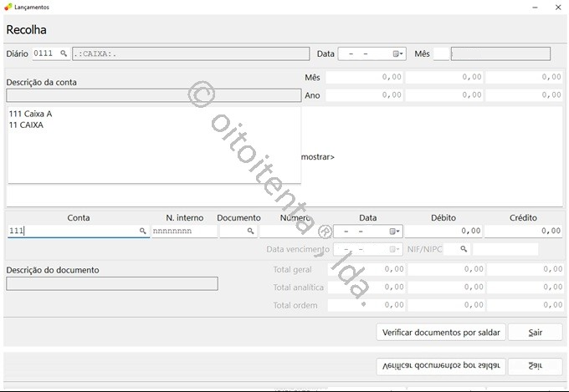Click the Descrição do documento text box
569x392 pixels.
click(x=111, y=283)
